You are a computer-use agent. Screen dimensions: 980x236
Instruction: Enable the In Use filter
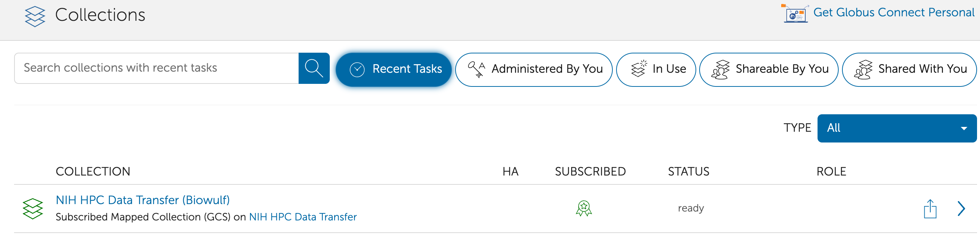click(656, 70)
